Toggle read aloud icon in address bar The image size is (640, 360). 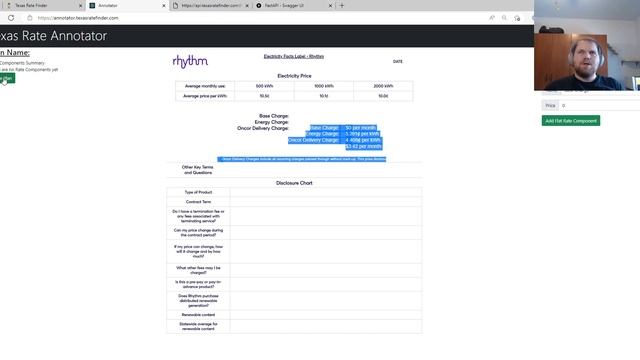[492, 18]
